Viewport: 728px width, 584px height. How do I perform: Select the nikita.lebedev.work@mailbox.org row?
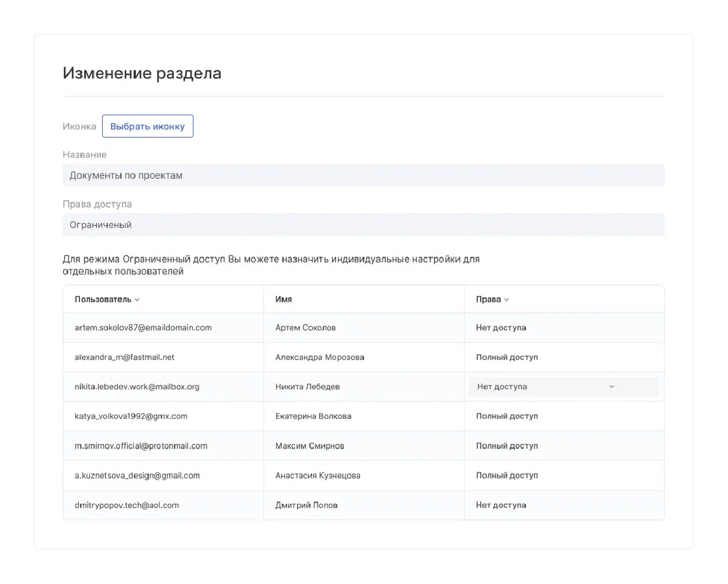click(137, 386)
